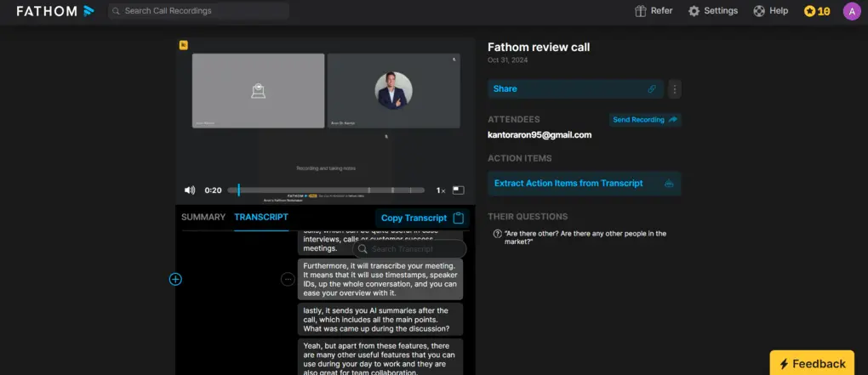This screenshot has width=868, height=375.
Task: Open three-dot menu beside Share
Action: (x=675, y=88)
